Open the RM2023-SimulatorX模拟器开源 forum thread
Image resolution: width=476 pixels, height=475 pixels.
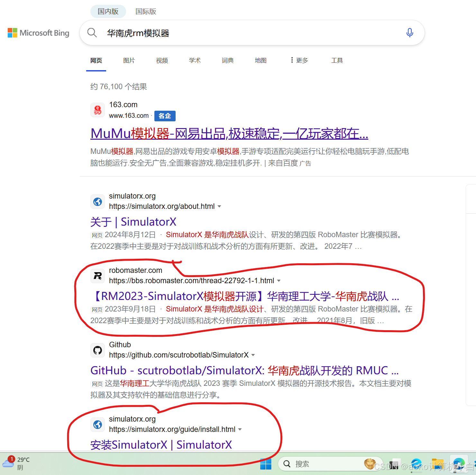[245, 296]
